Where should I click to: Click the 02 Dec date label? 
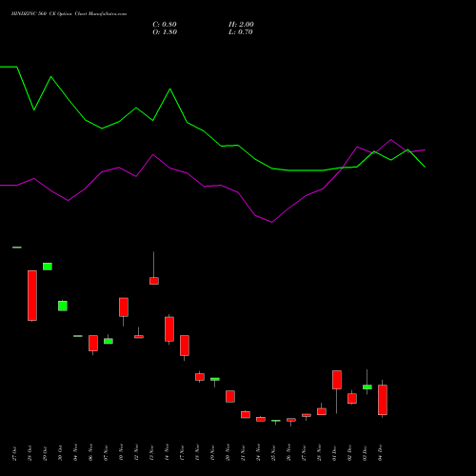coord(349,453)
